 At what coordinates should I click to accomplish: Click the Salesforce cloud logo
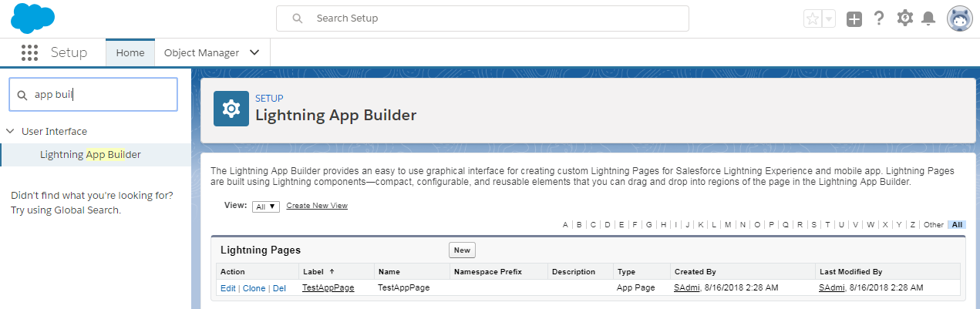tap(33, 18)
